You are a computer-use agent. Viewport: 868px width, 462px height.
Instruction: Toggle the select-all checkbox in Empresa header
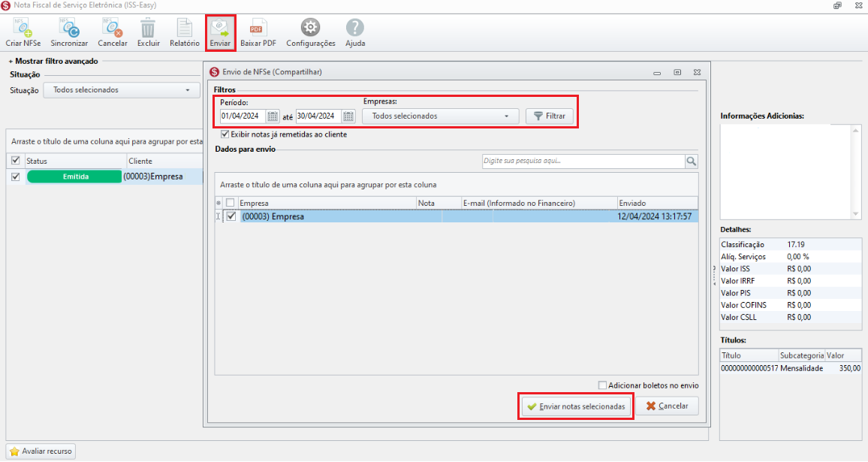coord(231,204)
